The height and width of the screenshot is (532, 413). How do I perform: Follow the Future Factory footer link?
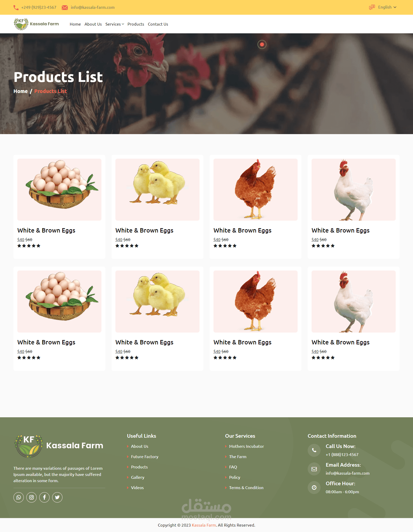point(145,457)
